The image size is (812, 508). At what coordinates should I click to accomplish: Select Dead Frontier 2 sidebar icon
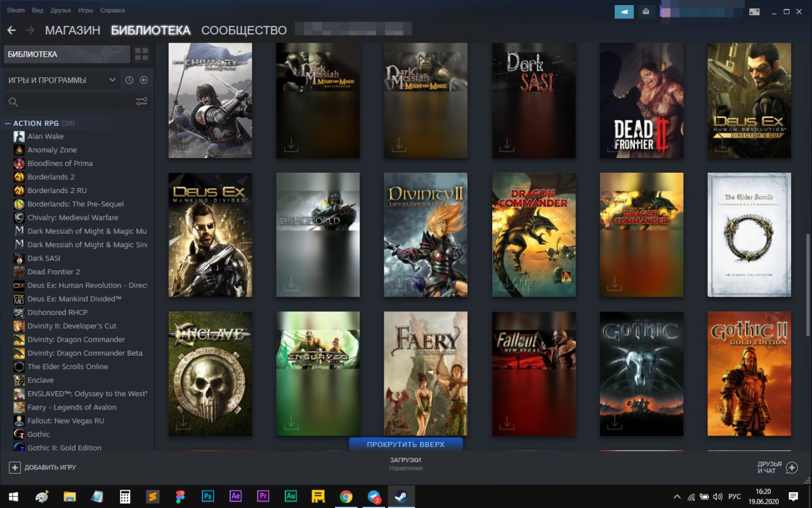[19, 272]
